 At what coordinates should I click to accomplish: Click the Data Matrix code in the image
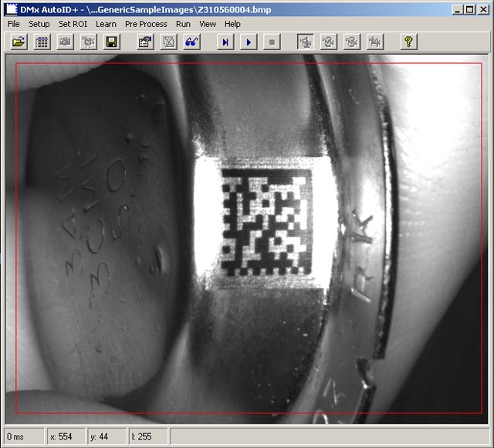point(266,224)
